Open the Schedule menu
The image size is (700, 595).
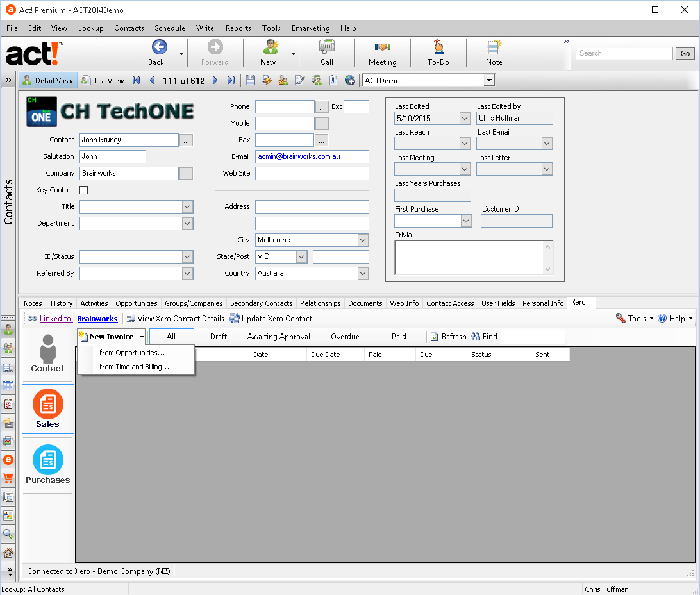click(170, 28)
